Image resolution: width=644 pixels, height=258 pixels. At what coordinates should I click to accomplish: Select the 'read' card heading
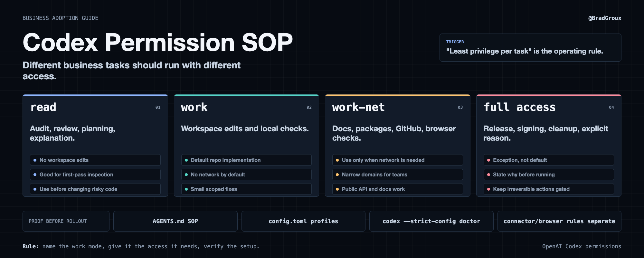(43, 107)
